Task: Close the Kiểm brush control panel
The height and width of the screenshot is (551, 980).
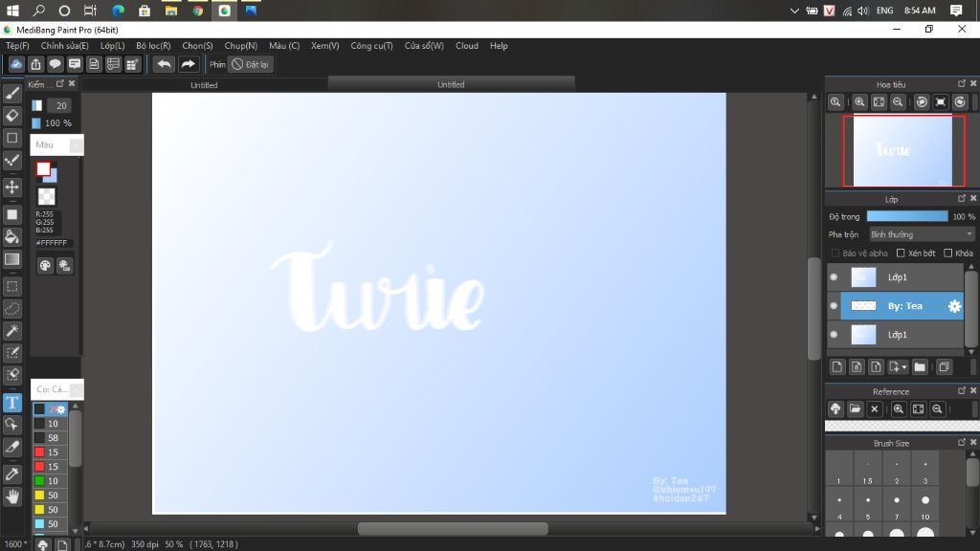Action: (x=72, y=84)
